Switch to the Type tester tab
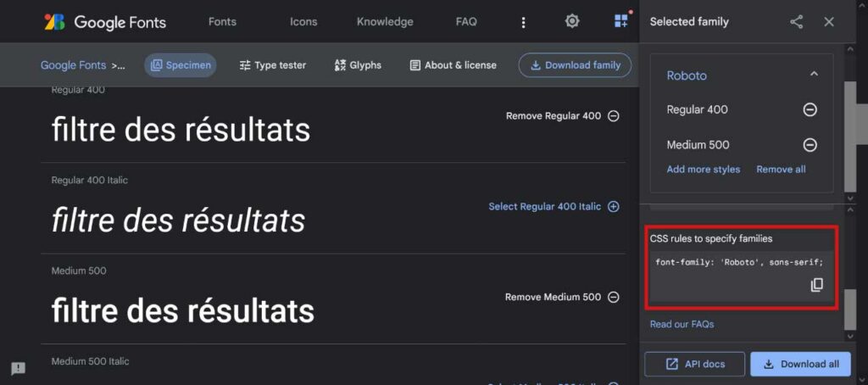Viewport: 868px width, 385px height. [272, 65]
